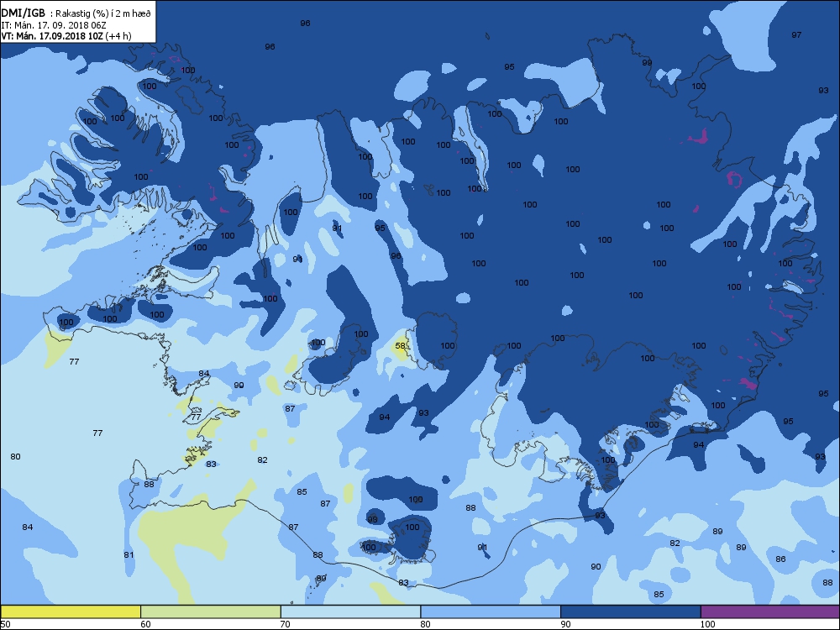Click the legend scale label "50"

point(5,624)
